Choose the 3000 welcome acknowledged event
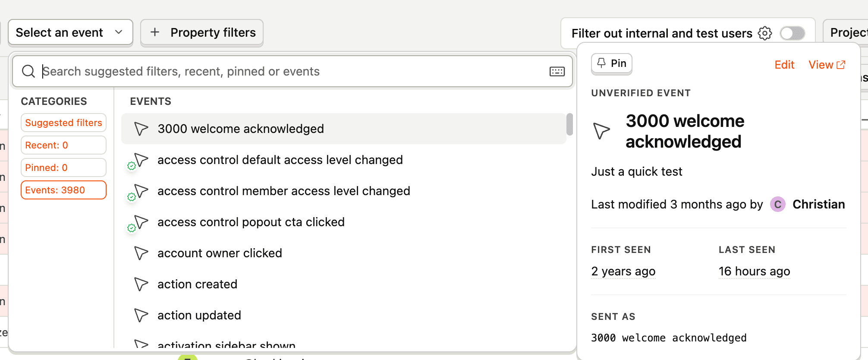Screen dimensions: 868x360 click(343, 129)
